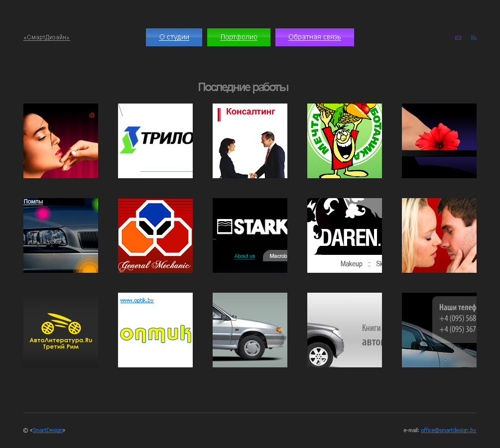500x448 pixels.
Task: Open the woman's face portfolio thumbnail
Action: click(61, 141)
